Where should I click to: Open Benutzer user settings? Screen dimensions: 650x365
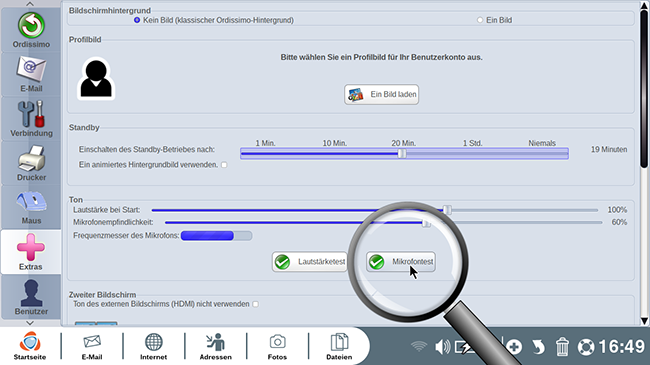[31, 297]
